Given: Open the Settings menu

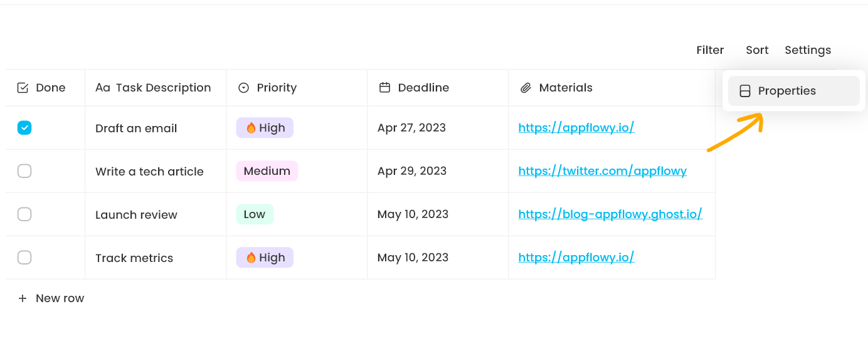Looking at the screenshot, I should coord(808,50).
